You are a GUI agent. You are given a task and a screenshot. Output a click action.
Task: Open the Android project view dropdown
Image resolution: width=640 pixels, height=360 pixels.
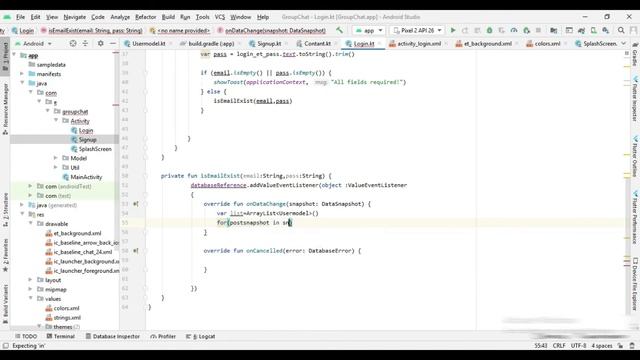(x=33, y=43)
